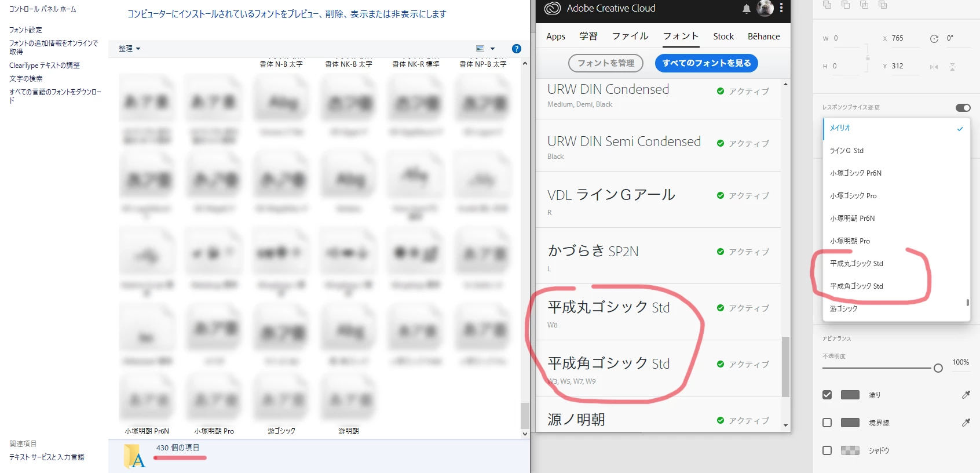Click the boolean Add (unite) icon
Viewport: 980px width, 473px height.
[x=827, y=5]
